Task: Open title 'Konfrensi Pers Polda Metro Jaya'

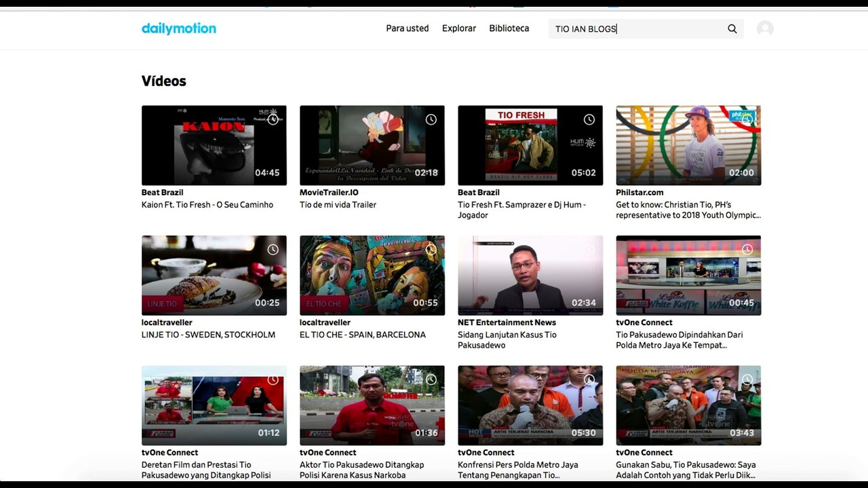Action: point(518,470)
